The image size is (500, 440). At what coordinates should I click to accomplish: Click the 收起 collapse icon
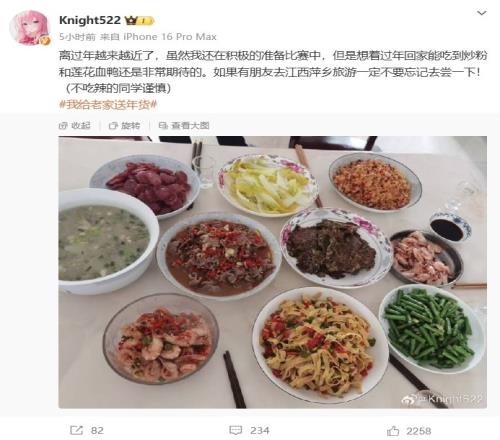(63, 126)
